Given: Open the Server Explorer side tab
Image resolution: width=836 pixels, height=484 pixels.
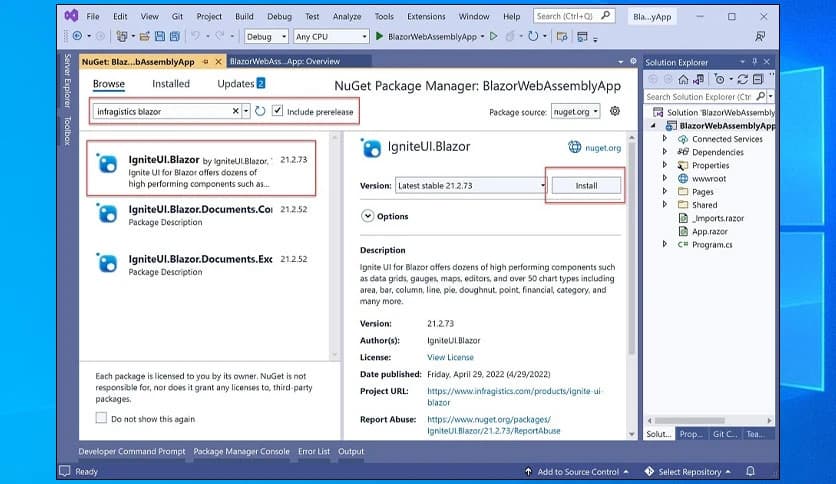Looking at the screenshot, I should [x=67, y=80].
